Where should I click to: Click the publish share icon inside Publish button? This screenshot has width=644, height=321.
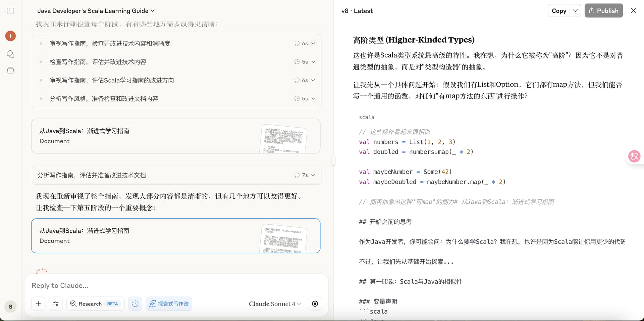pos(592,10)
